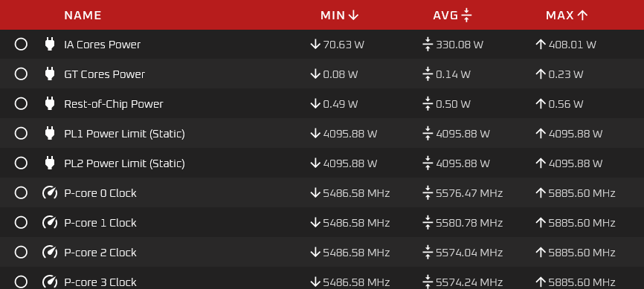This screenshot has height=289, width=644.
Task: Select the IA Cores Power radio button
Action: coord(21,44)
